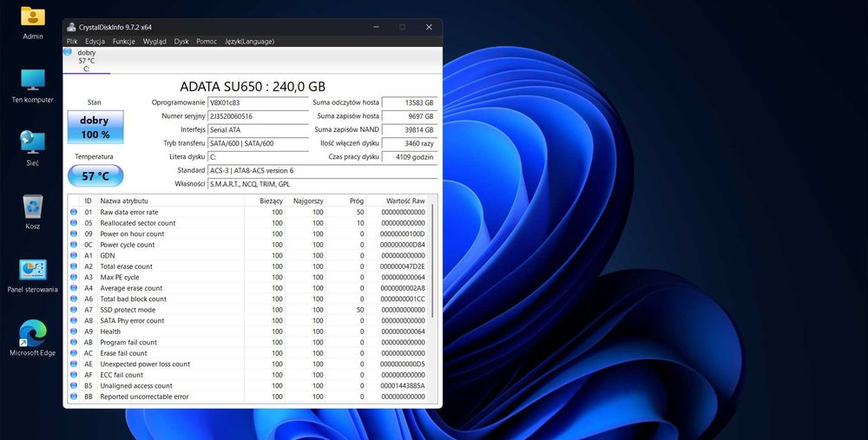Click status orb of Average erase count

74,288
